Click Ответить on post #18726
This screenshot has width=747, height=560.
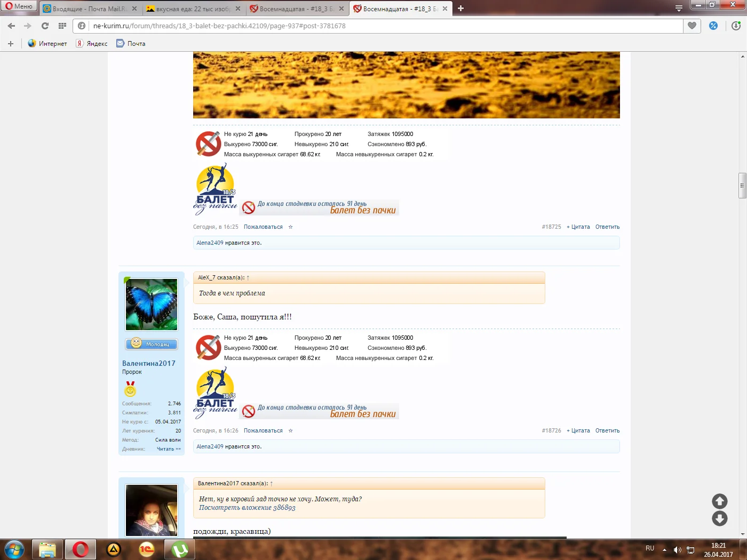pyautogui.click(x=607, y=430)
